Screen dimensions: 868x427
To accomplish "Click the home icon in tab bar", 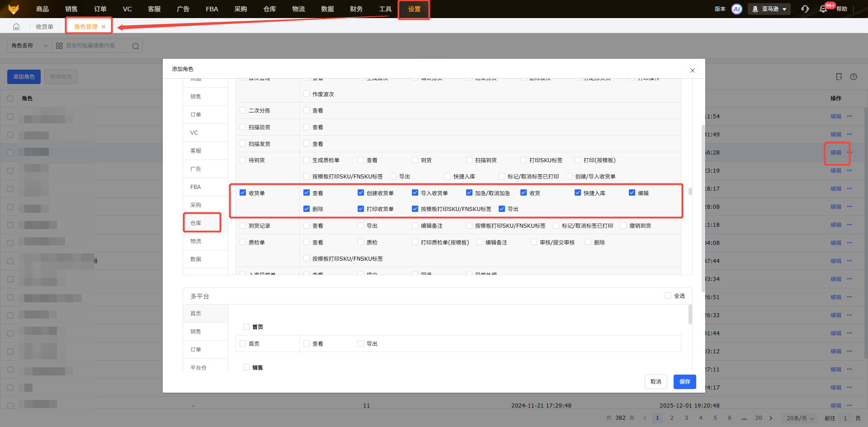I will pyautogui.click(x=16, y=27).
